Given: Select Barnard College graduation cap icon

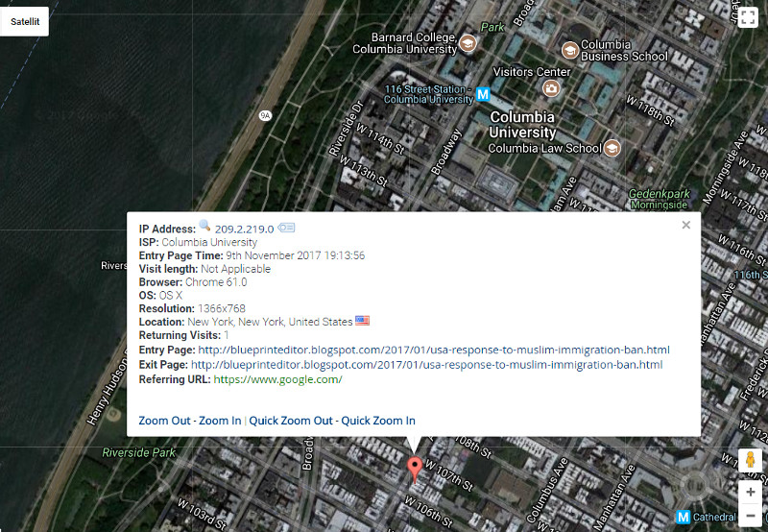Looking at the screenshot, I should pyautogui.click(x=468, y=43).
